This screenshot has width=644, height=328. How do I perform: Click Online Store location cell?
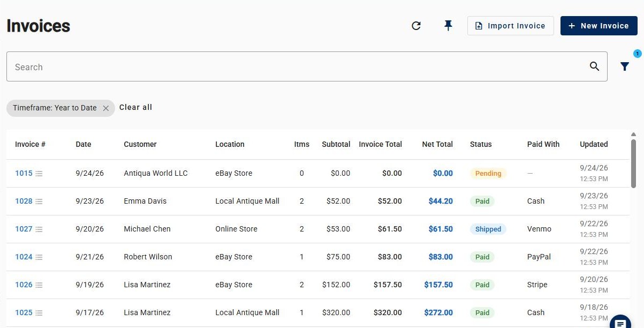[x=236, y=229]
